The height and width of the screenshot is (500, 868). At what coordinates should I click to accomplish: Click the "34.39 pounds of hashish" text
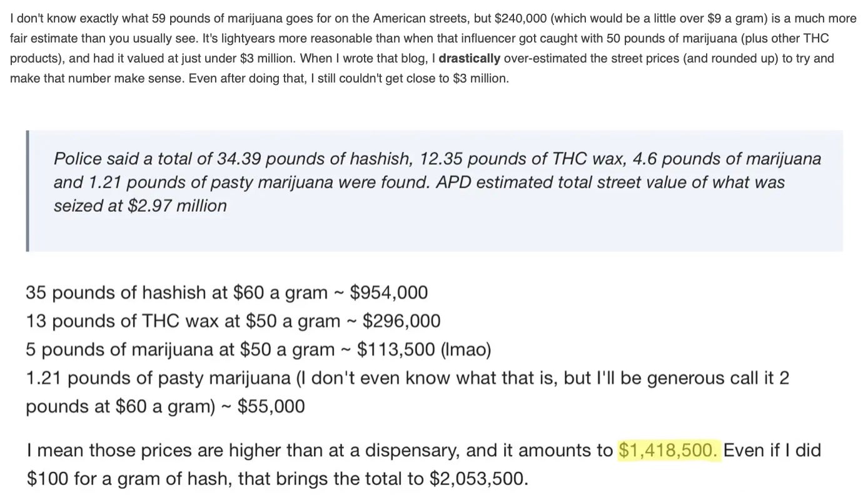click(315, 159)
